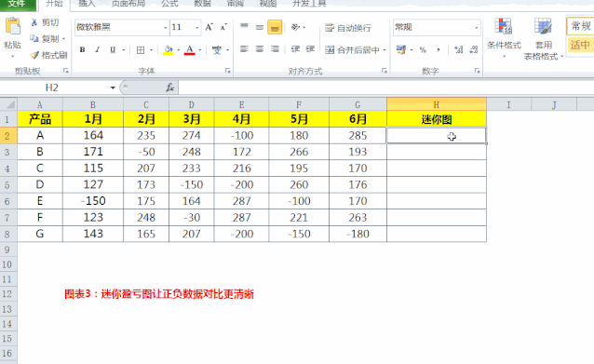Align text to middle of cell
Screen dimensions: 594x364
260,27
